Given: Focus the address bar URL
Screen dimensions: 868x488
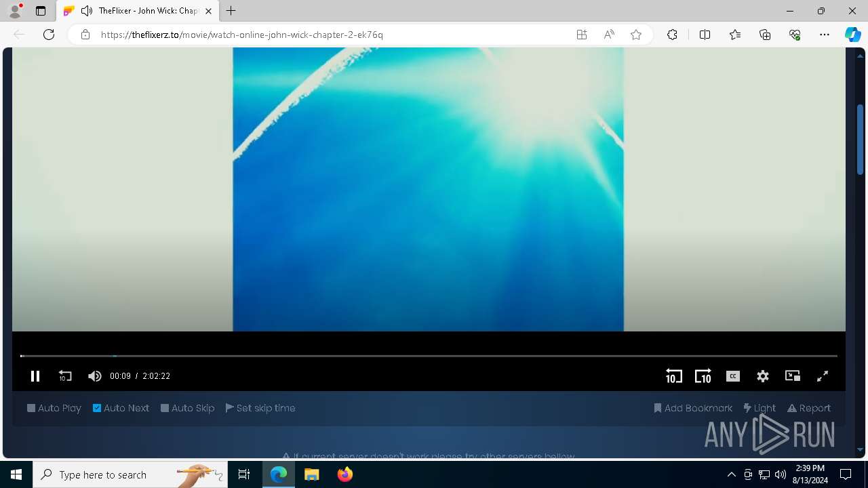Looking at the screenshot, I should coord(242,35).
